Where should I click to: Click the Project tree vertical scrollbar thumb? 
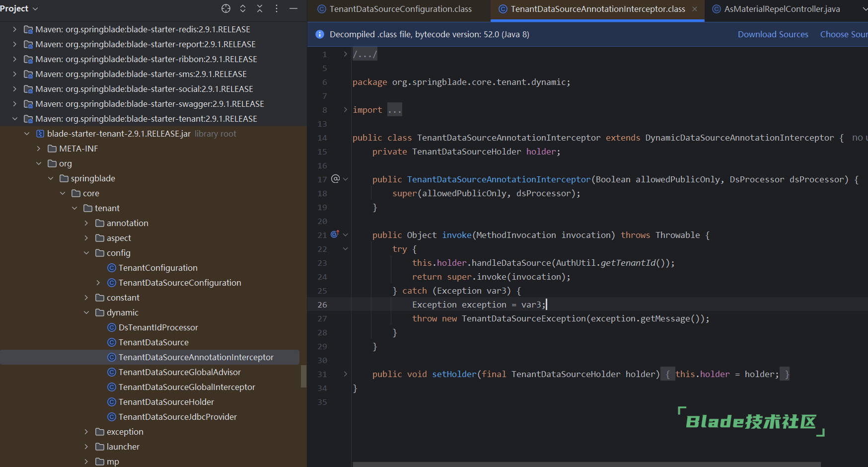(303, 376)
